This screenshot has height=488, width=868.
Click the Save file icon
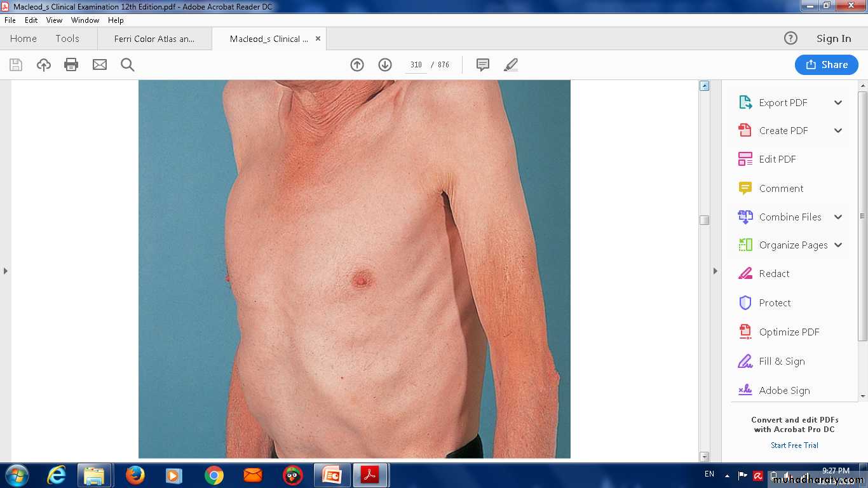tap(16, 65)
